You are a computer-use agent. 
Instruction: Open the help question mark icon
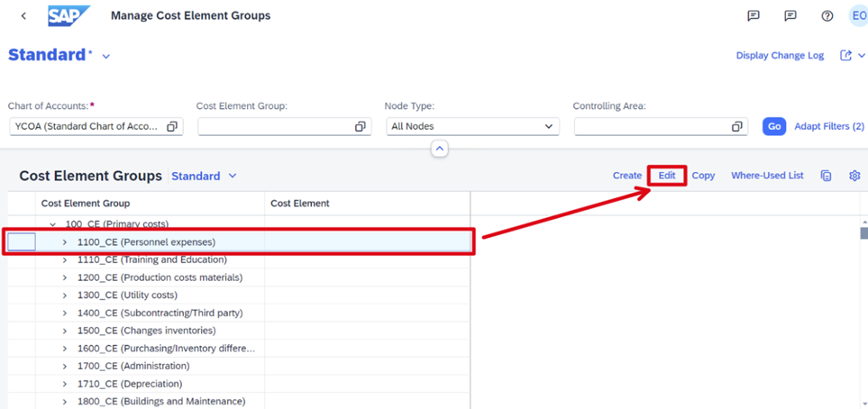827,16
